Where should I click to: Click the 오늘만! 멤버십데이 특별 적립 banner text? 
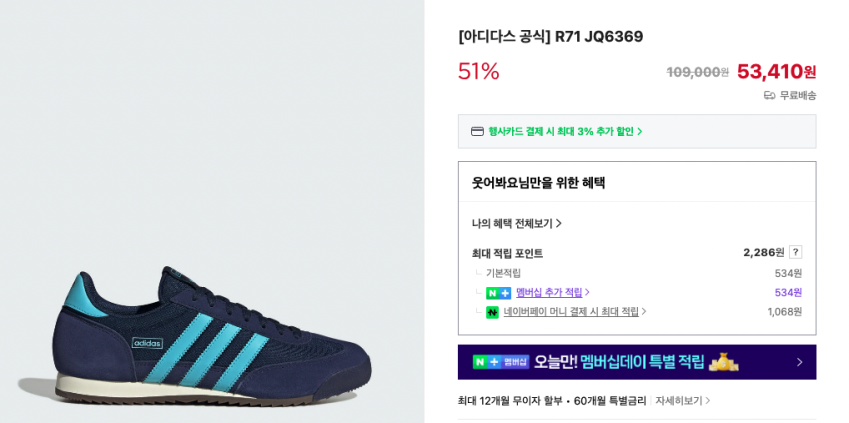(619, 362)
